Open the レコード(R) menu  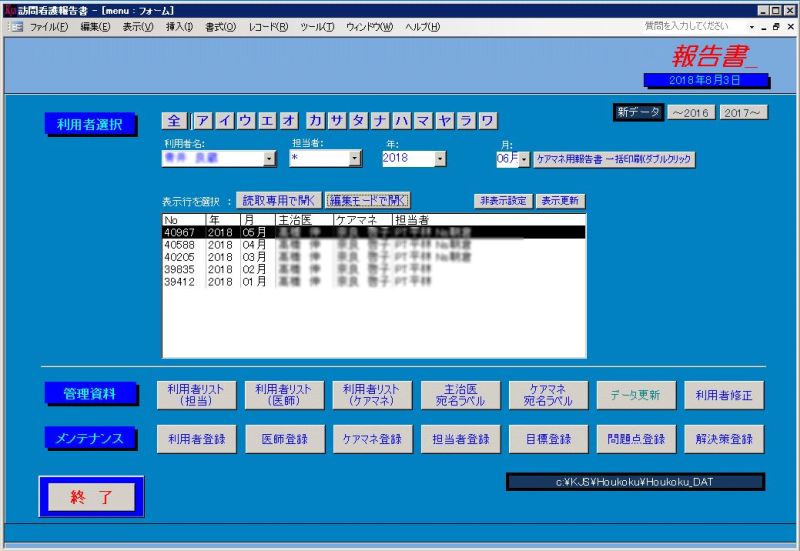click(267, 27)
